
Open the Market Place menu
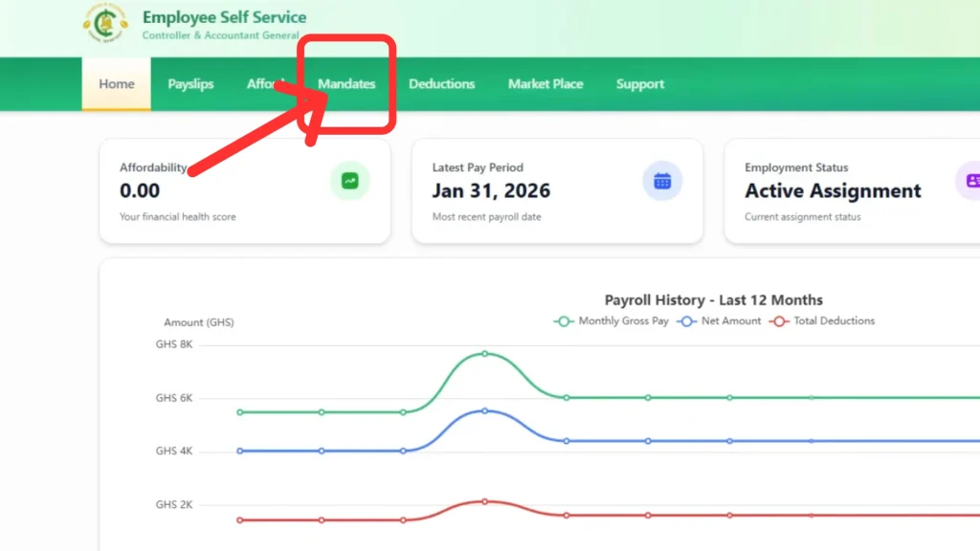click(x=546, y=84)
